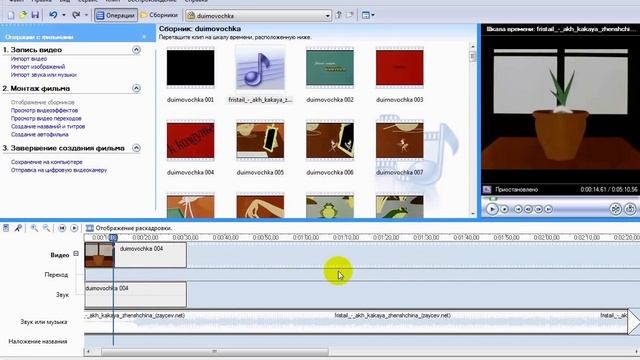Click the Импорт видео link
640x360 pixels.
point(29,59)
